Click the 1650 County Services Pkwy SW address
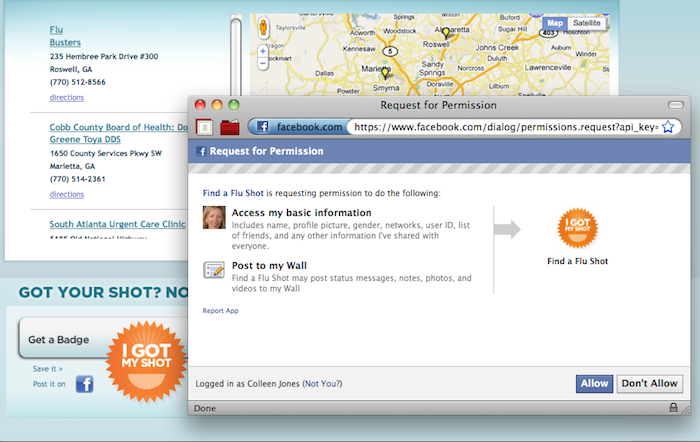Viewport: 700px width, 442px height. [106, 153]
